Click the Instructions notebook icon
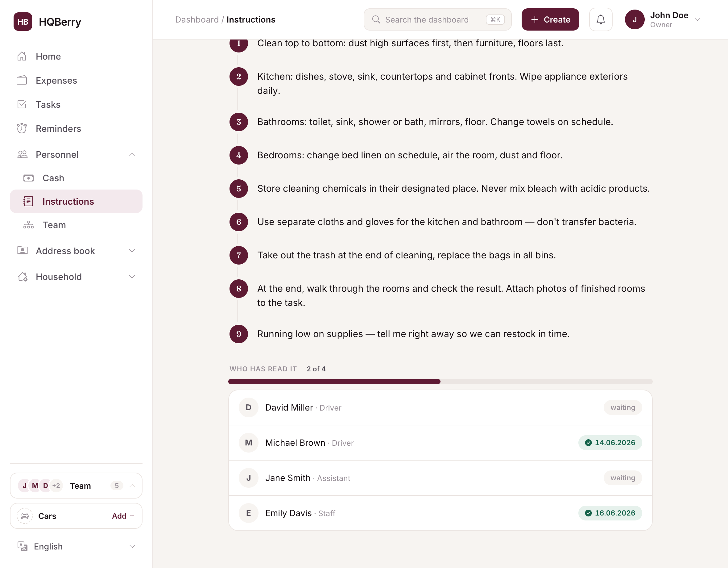This screenshot has height=568, width=728. coord(29,202)
